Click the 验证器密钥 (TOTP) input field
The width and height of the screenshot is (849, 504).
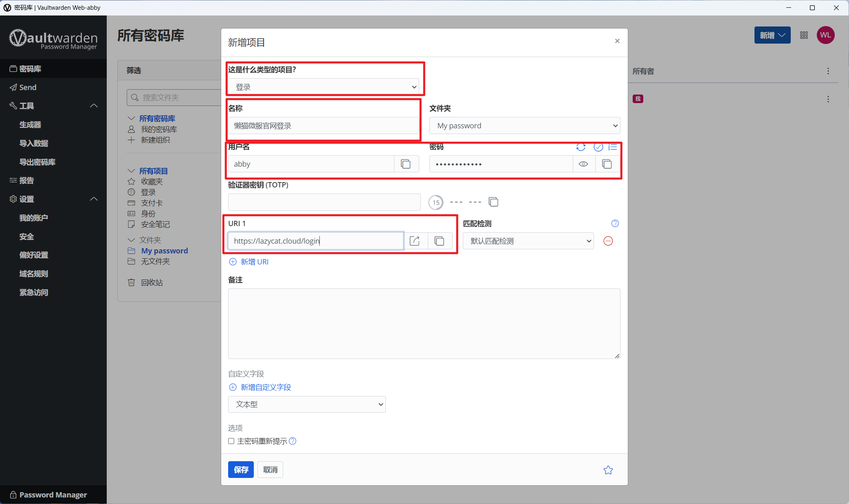click(324, 202)
